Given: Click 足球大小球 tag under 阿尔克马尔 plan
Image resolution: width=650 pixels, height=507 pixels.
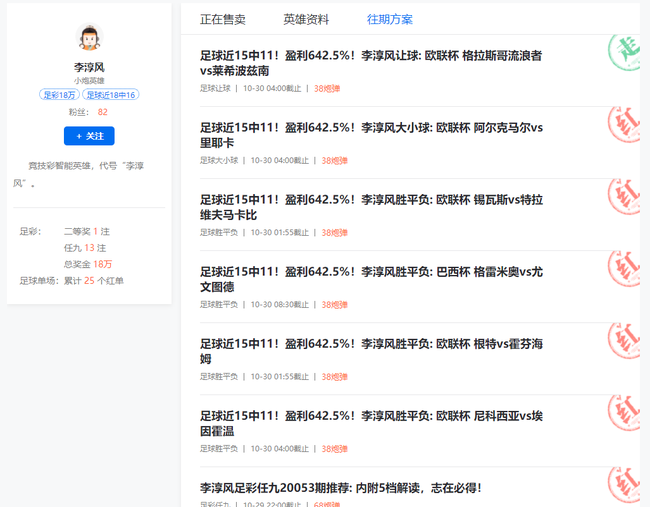Looking at the screenshot, I should (x=219, y=160).
